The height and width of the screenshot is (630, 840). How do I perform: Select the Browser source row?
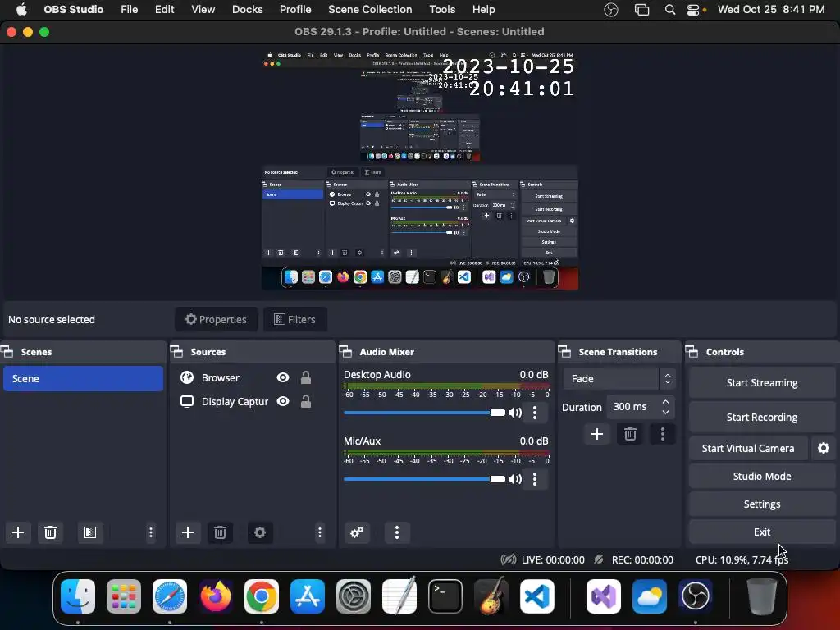(252, 377)
